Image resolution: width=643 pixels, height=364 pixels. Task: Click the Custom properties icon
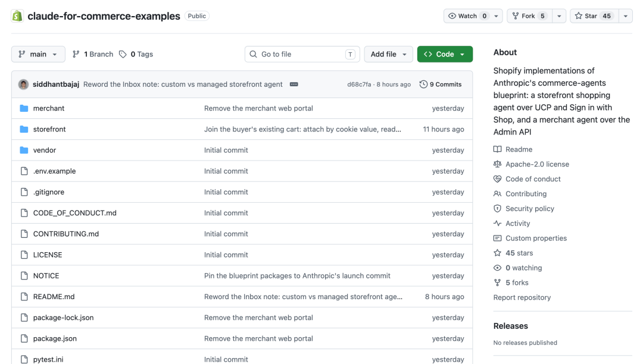point(497,238)
